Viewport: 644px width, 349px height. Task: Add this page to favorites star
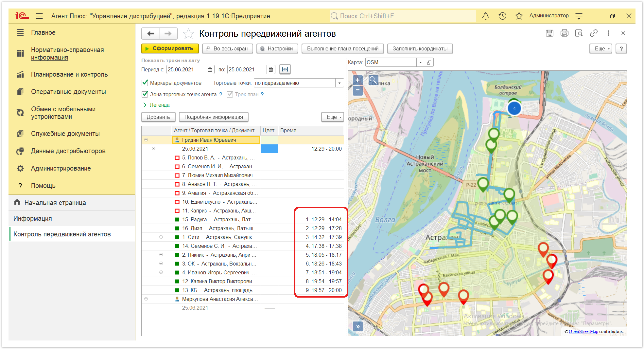click(x=188, y=34)
